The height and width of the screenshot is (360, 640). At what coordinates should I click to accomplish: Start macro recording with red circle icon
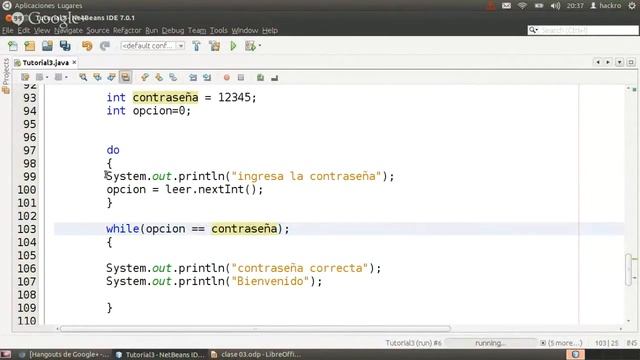click(x=227, y=77)
